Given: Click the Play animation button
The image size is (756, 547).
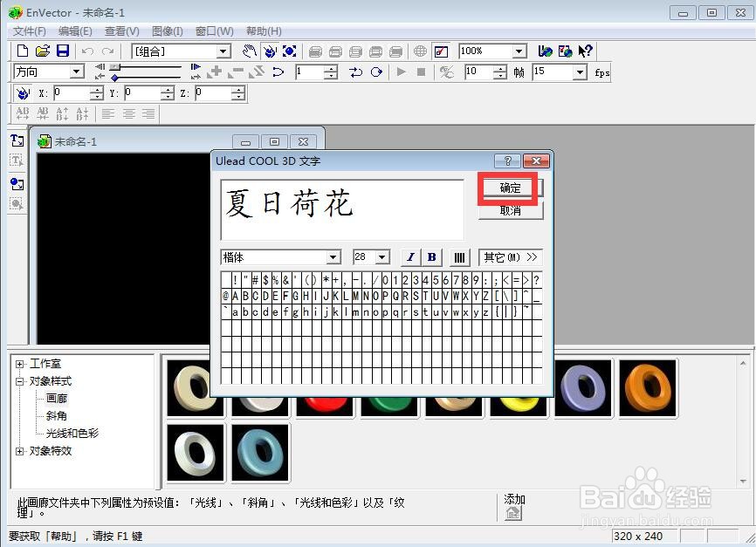Looking at the screenshot, I should [401, 72].
